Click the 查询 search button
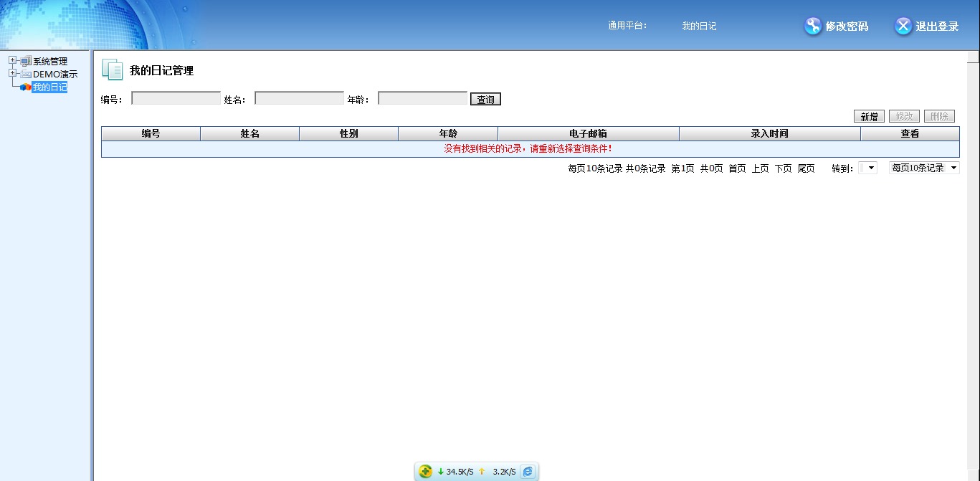Screen dimensions: 980x481 point(485,99)
